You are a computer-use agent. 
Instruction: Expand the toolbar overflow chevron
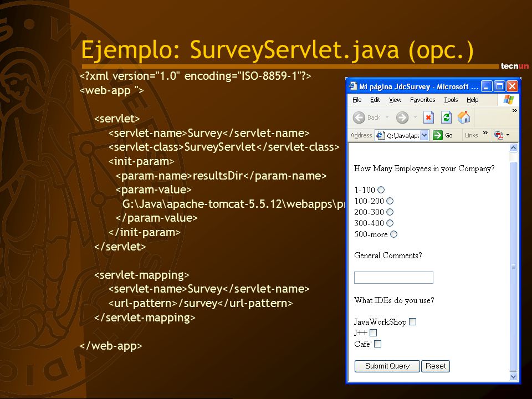click(x=514, y=111)
